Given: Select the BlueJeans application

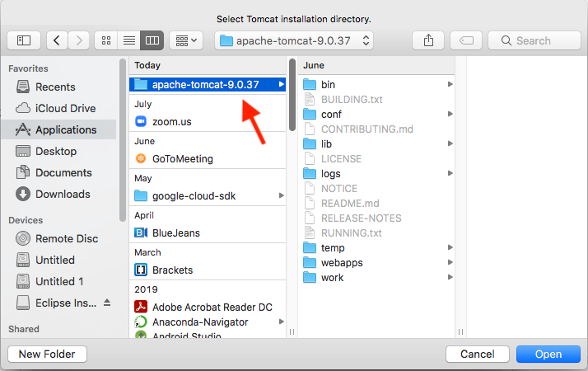Looking at the screenshot, I should click(x=208, y=232).
